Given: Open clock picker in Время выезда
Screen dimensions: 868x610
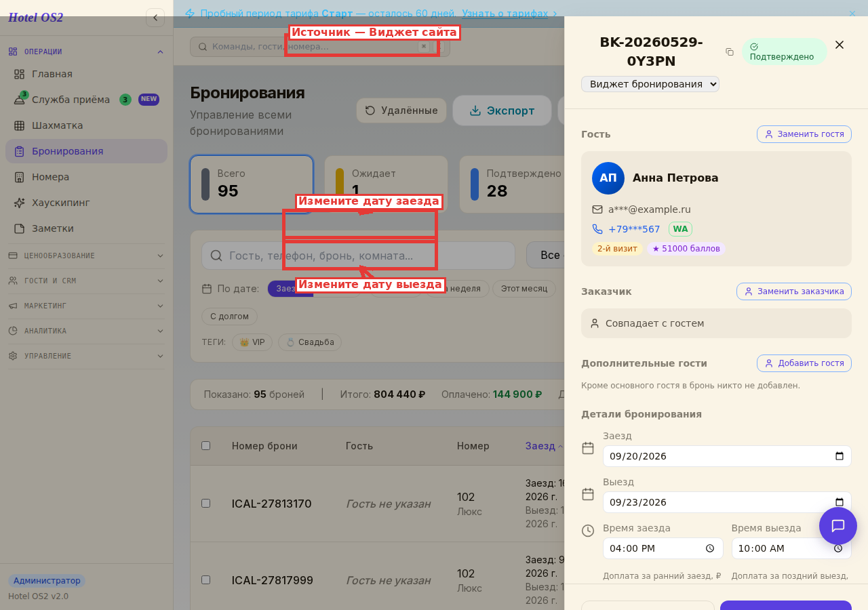Looking at the screenshot, I should 838,548.
